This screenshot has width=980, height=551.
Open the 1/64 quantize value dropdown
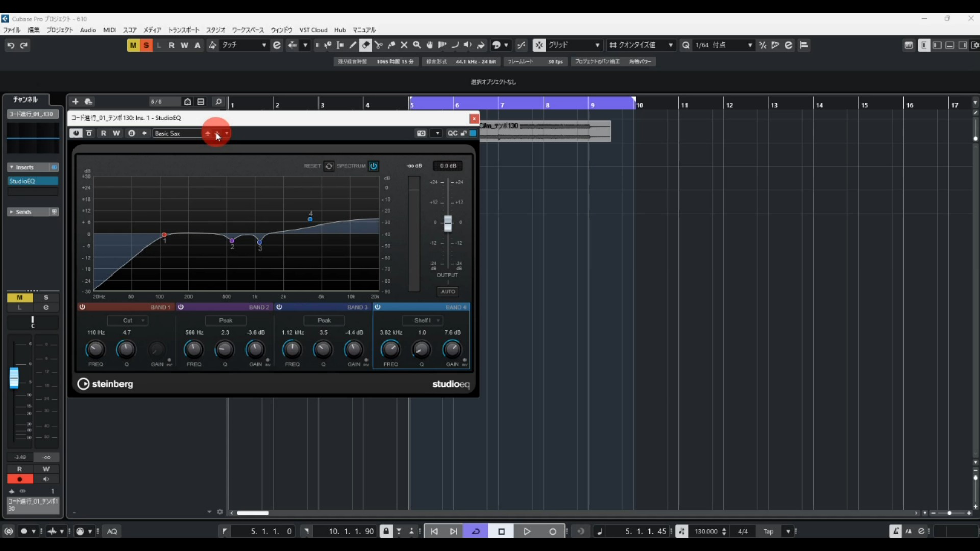[724, 45]
